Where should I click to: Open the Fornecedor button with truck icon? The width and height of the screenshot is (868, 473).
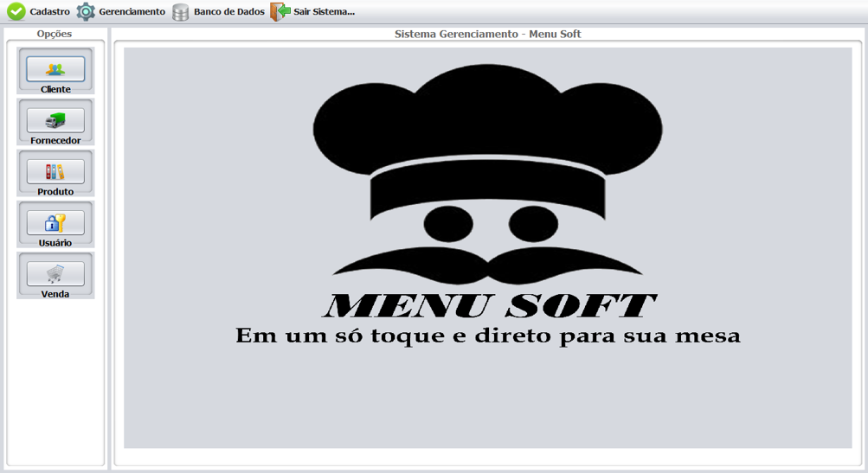coord(55,120)
